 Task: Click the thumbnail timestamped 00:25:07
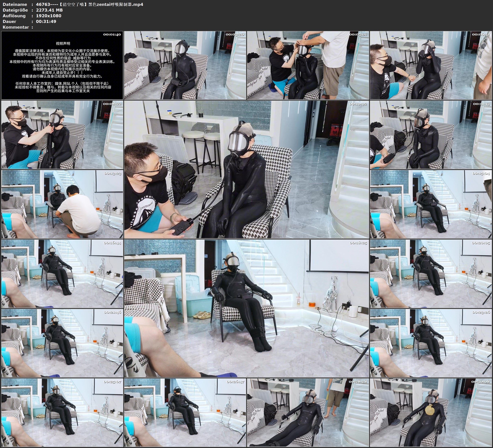point(62,412)
